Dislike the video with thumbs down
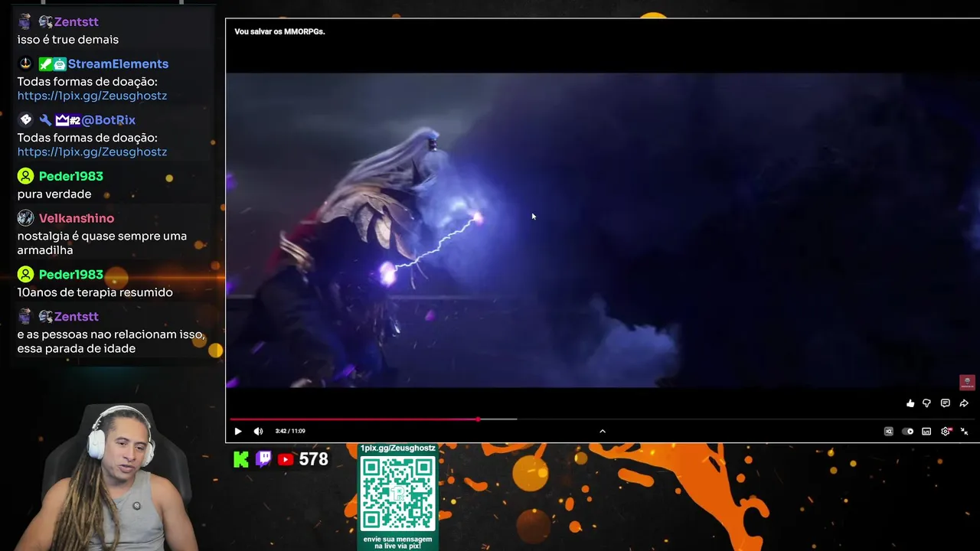Image resolution: width=980 pixels, height=551 pixels. [926, 403]
